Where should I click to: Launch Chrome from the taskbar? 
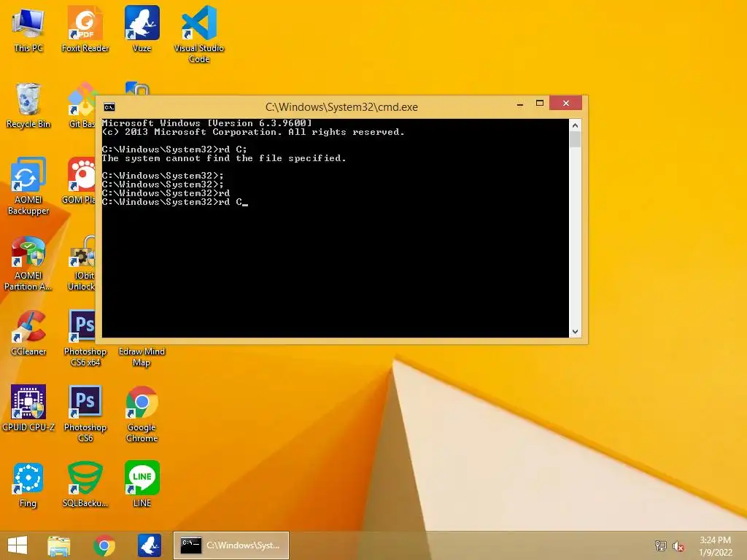[104, 545]
